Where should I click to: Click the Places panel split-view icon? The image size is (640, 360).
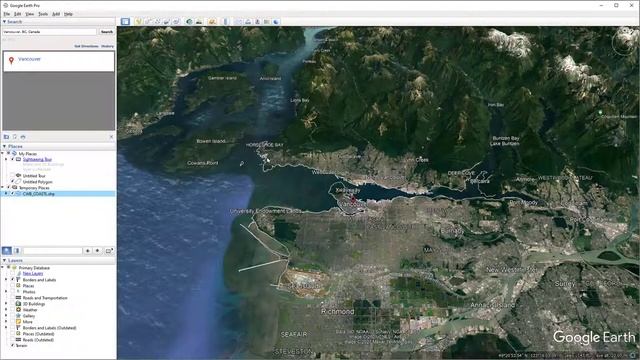[17, 251]
